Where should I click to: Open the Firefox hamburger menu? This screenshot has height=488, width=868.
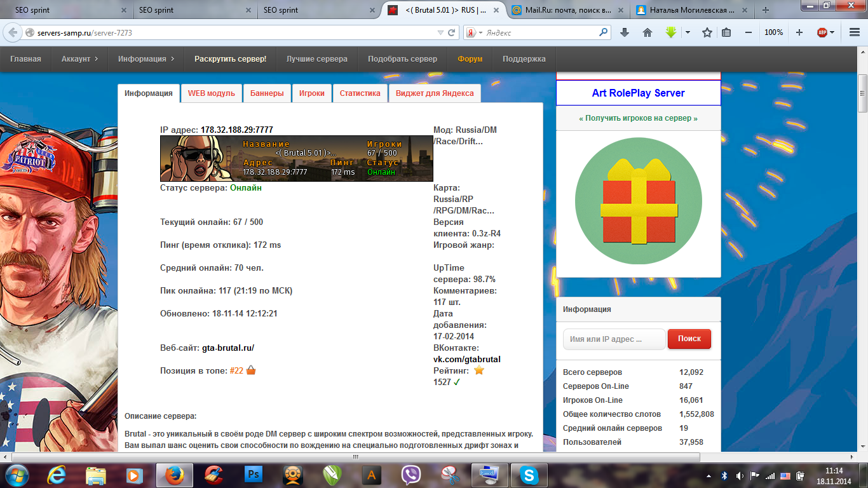click(x=854, y=32)
